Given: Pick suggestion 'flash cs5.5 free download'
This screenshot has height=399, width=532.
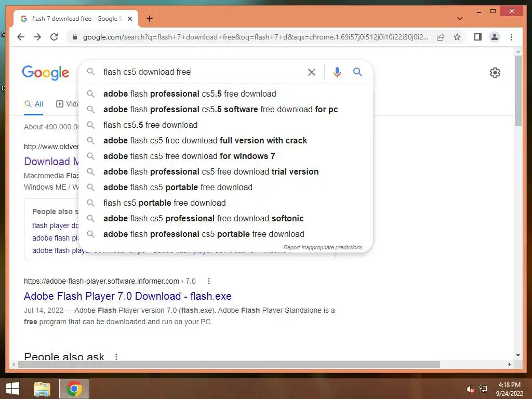Looking at the screenshot, I should coord(225,125).
